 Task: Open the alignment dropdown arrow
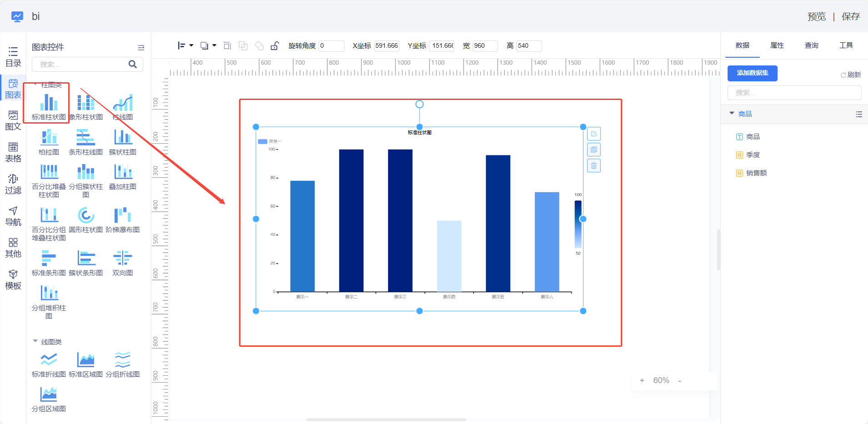[x=191, y=45]
